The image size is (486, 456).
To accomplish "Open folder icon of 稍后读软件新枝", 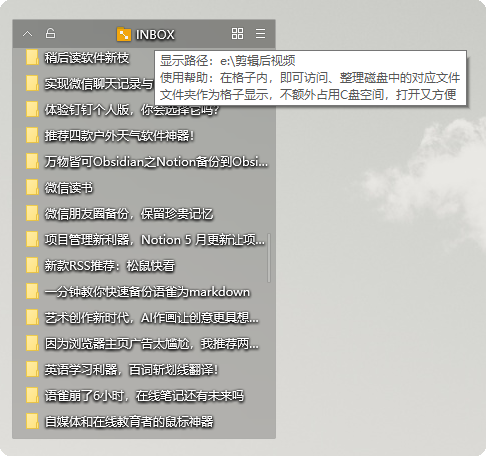I will pos(32,57).
